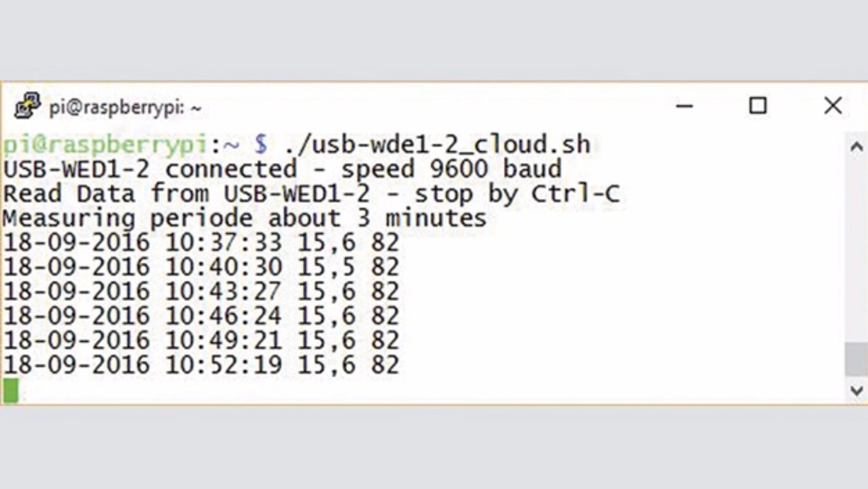Image resolution: width=868 pixels, height=489 pixels.
Task: Click the 10:40:30 reading with 15,5
Action: click(201, 267)
